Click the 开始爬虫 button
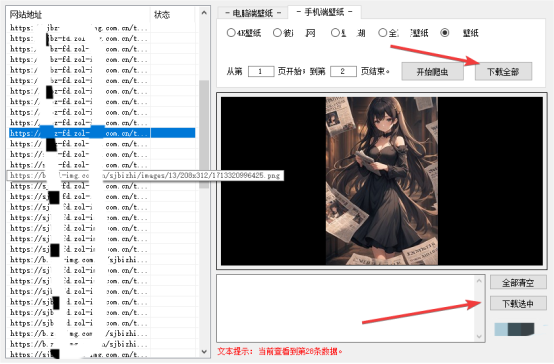This screenshot has height=364, width=554. [432, 72]
